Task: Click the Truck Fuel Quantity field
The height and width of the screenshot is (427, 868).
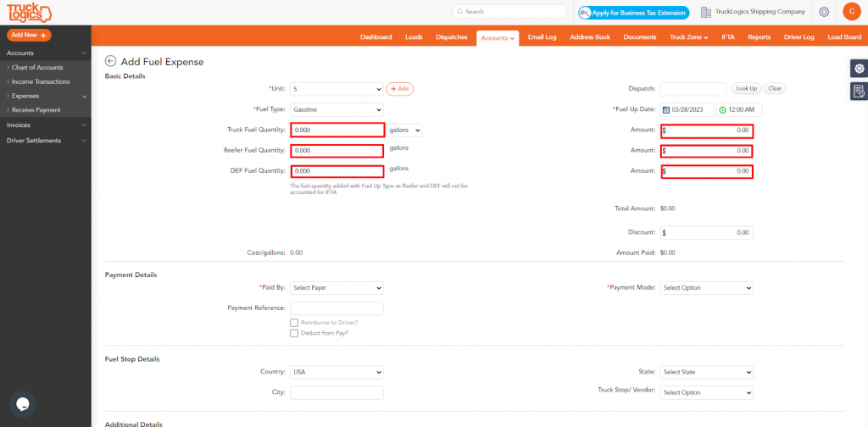Action: point(337,130)
